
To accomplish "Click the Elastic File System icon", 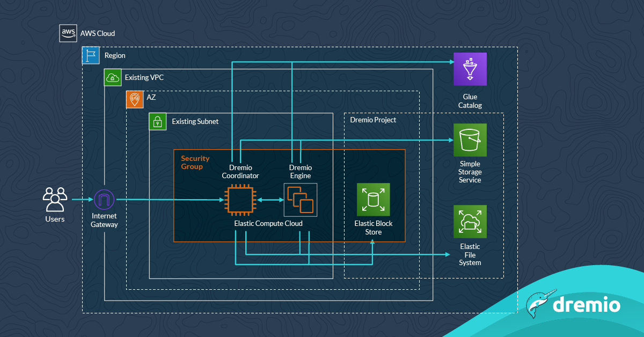I will [x=470, y=221].
